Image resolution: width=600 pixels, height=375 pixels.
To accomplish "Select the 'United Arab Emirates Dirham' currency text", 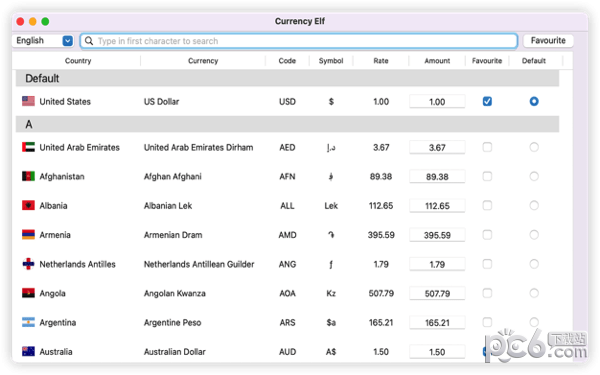I will pyautogui.click(x=198, y=147).
